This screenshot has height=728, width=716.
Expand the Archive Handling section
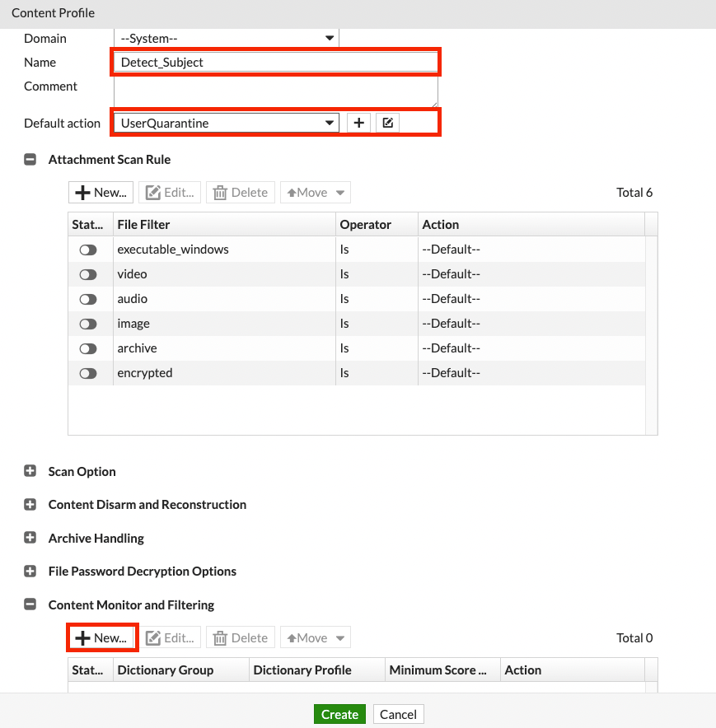pos(30,539)
